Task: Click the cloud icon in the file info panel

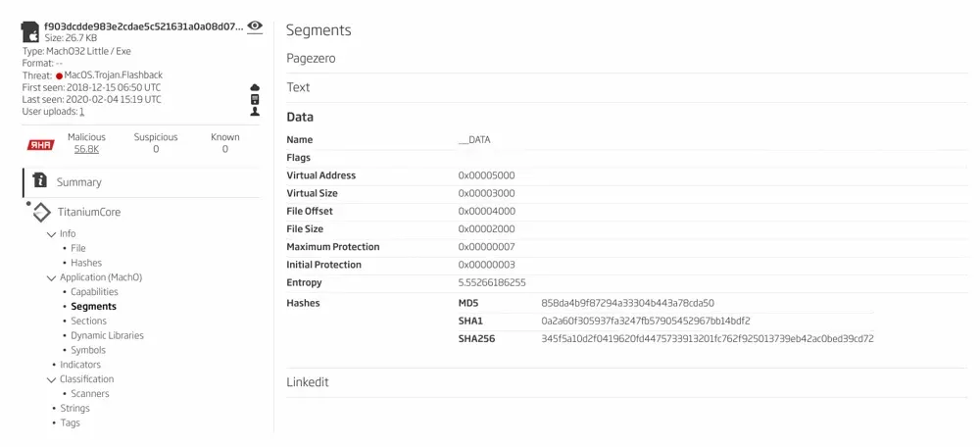Action: point(256,87)
